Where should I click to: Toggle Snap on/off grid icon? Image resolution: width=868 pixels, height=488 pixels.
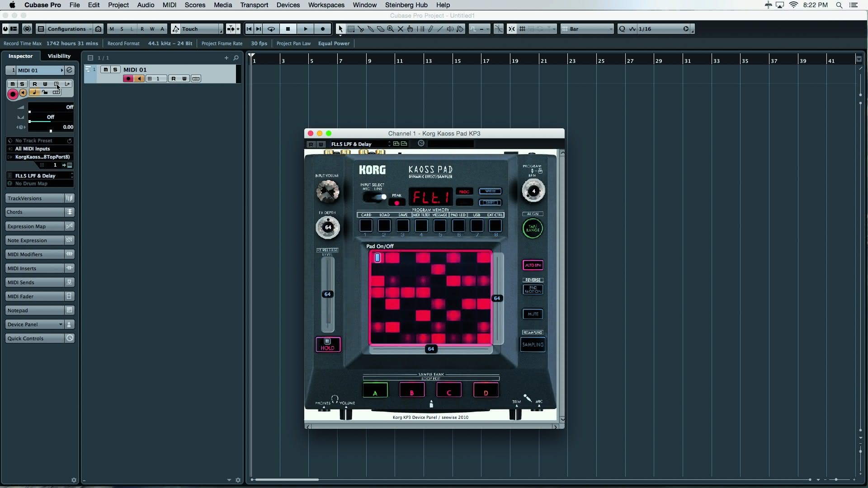(x=511, y=29)
